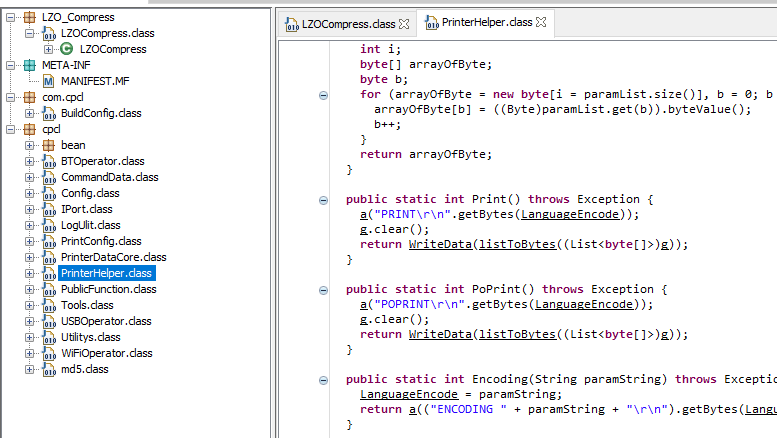777x438 pixels.
Task: Expand the Tools.class node
Action: [30, 305]
